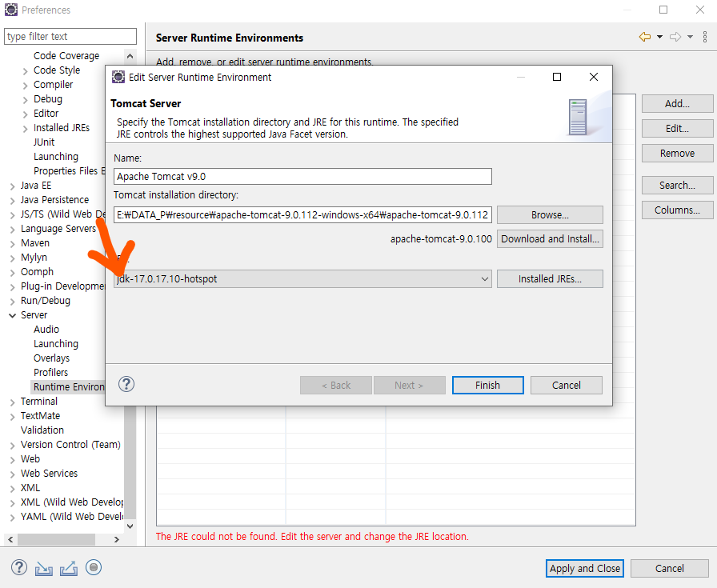Open help icon in Edit Server dialog
Viewport: 717px width, 588px height.
tap(126, 384)
